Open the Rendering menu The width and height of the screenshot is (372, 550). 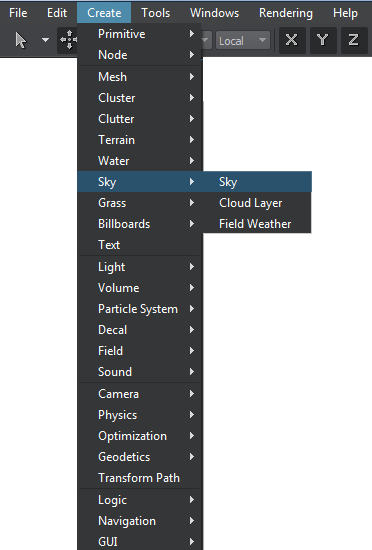(x=286, y=13)
